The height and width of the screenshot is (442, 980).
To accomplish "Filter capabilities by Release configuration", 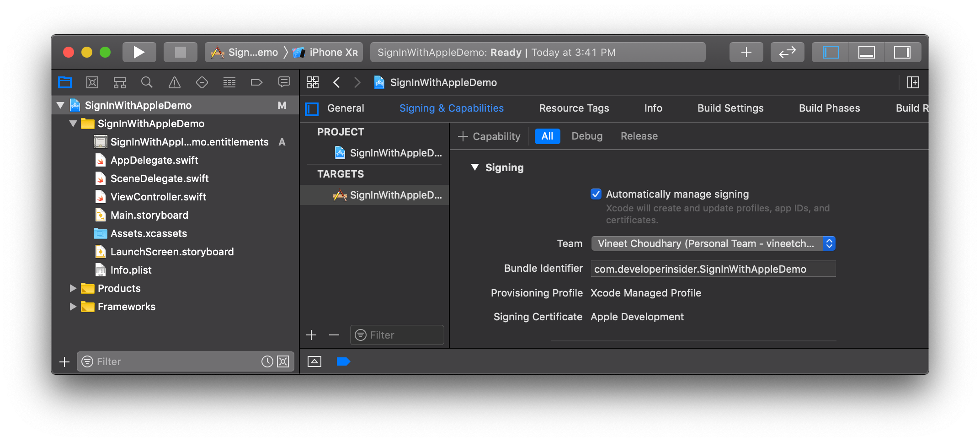I will point(639,136).
